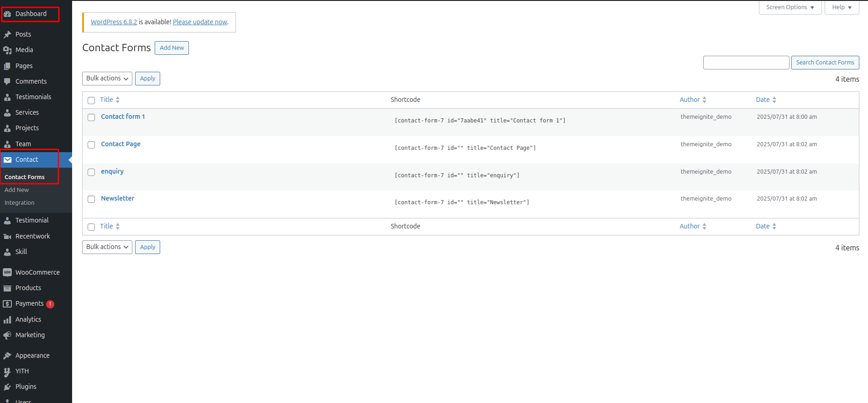868x403 pixels.
Task: Click the Recentwork camera icon
Action: 7,236
